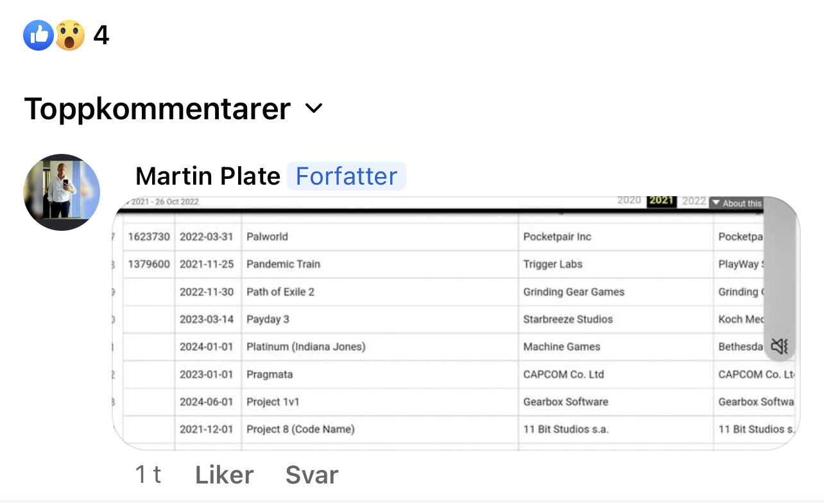Open Martin Plate's profile picture
This screenshot has height=504, width=824.
coord(62,192)
